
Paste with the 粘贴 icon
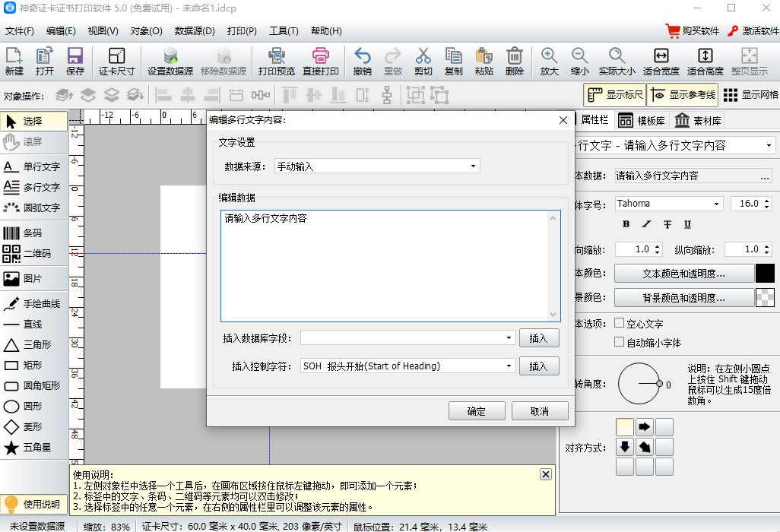(484, 61)
